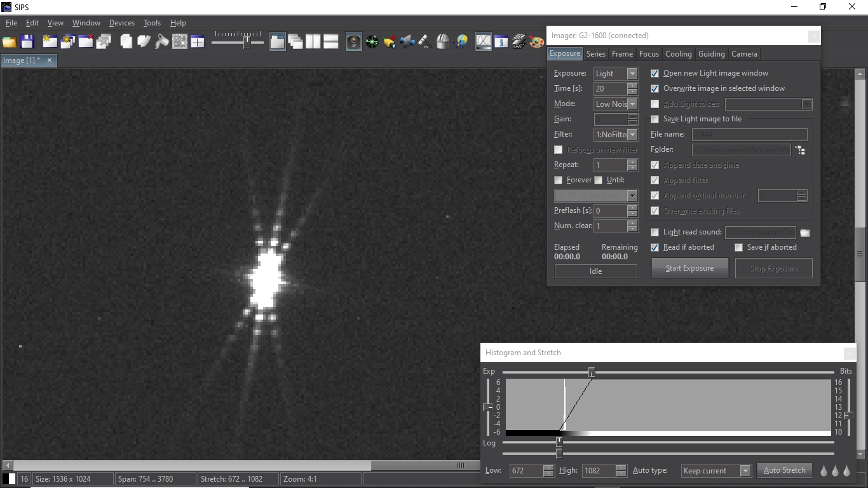Image resolution: width=868 pixels, height=488 pixels.
Task: Browse for Light read sound file icon
Action: [x=805, y=233]
